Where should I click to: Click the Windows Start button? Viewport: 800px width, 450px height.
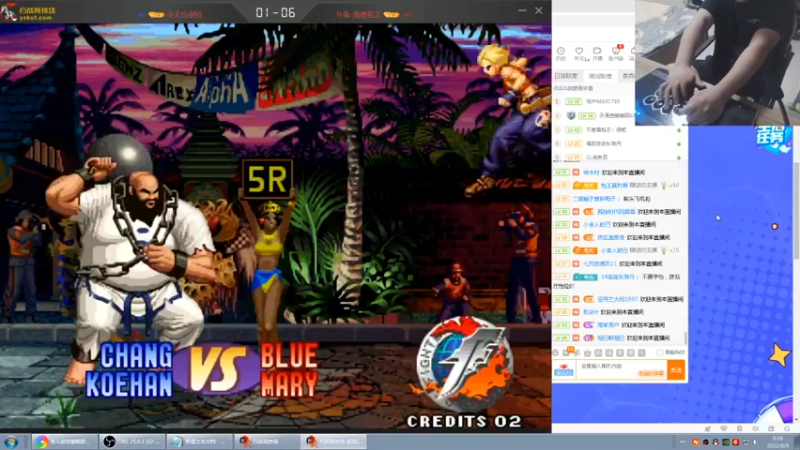point(11,442)
